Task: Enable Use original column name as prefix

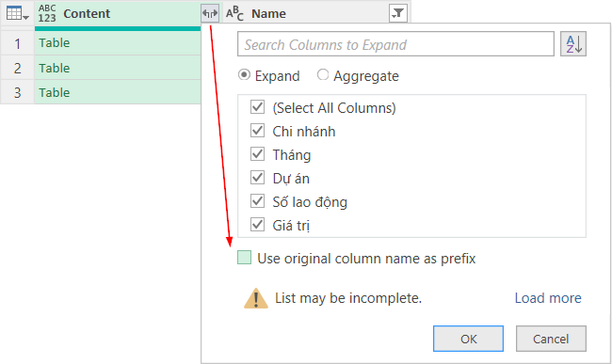Action: tap(245, 258)
